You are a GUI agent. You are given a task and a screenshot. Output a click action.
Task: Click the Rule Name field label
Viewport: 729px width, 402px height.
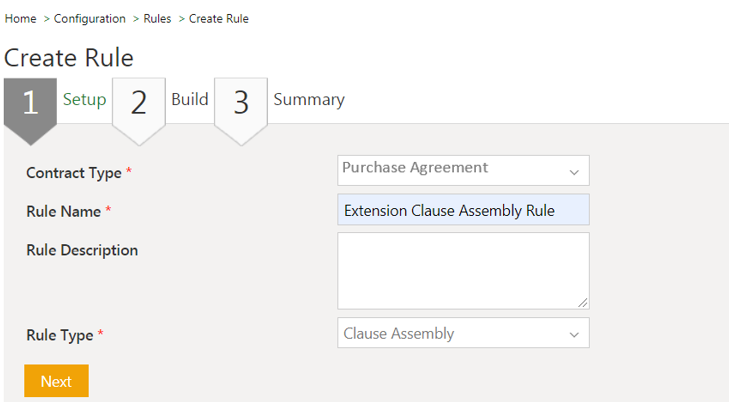click(63, 211)
